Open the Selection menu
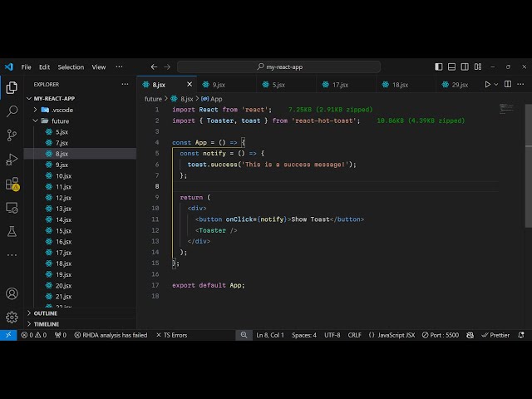The image size is (532, 399). (71, 66)
